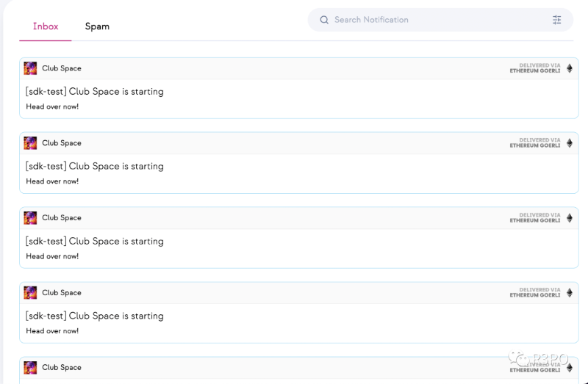Click Club Space avatar in bottom cut-off notification
Image resolution: width=588 pixels, height=384 pixels.
coord(30,368)
